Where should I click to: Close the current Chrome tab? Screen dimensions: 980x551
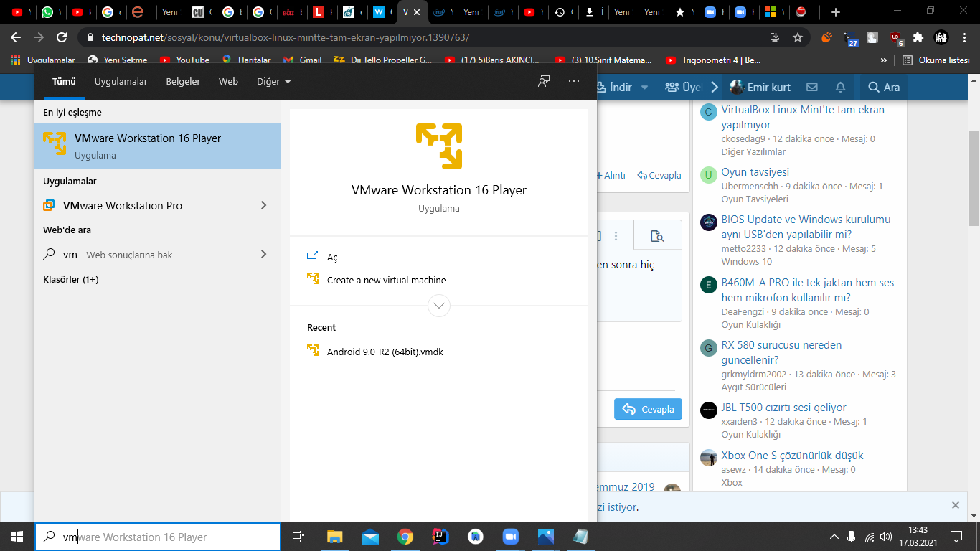pyautogui.click(x=417, y=12)
